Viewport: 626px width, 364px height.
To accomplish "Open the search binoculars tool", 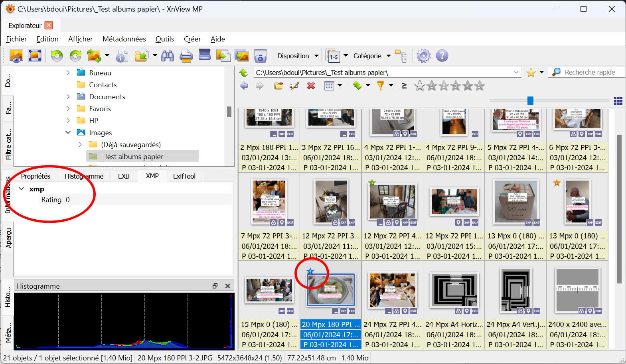I will coord(167,56).
